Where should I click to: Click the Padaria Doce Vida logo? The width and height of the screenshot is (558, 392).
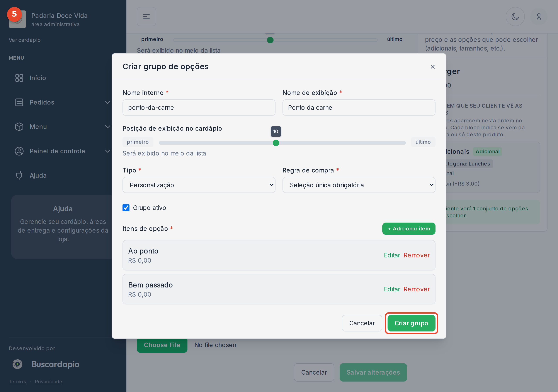point(17,19)
